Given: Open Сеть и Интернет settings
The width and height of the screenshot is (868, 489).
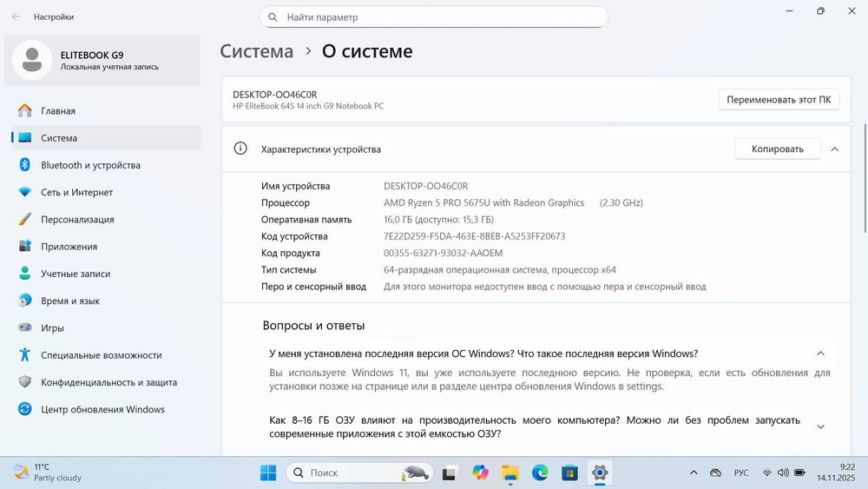Looking at the screenshot, I should [105, 192].
